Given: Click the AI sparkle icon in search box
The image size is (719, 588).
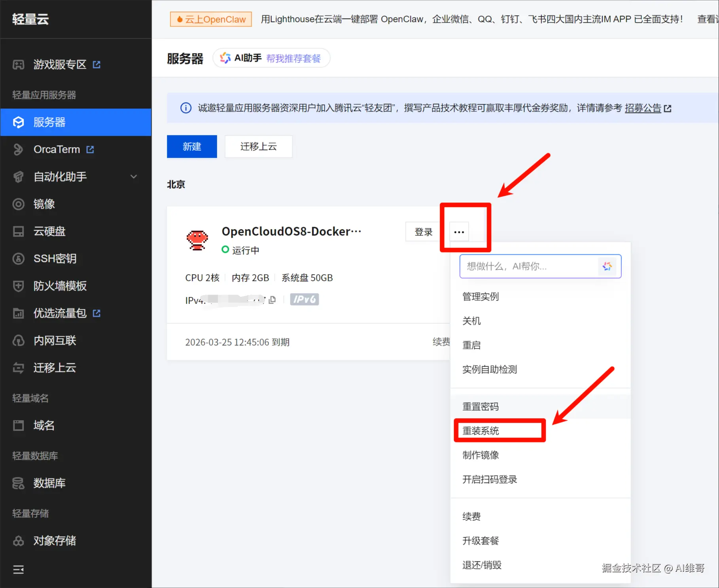Looking at the screenshot, I should (x=607, y=266).
